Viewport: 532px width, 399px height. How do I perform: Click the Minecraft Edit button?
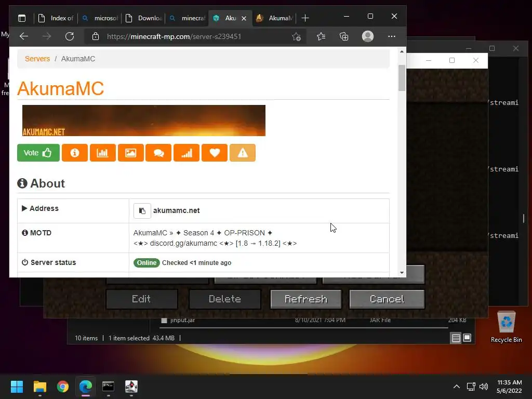(141, 299)
